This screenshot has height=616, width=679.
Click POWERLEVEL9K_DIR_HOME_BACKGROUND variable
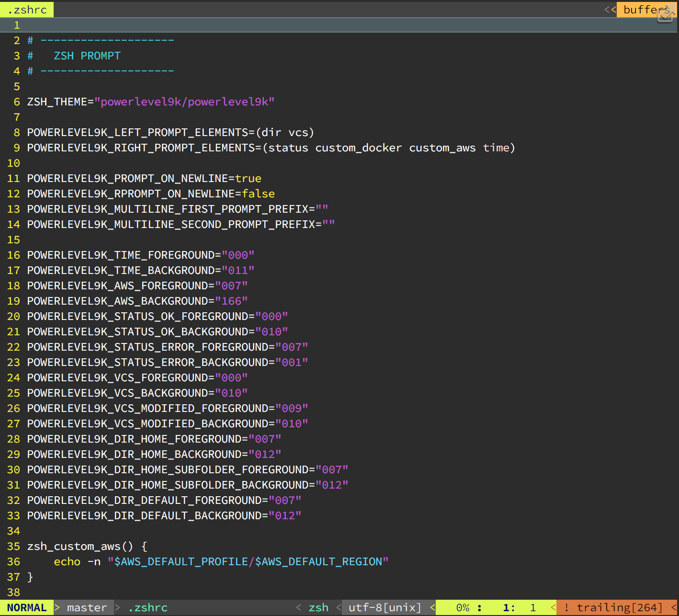click(134, 454)
